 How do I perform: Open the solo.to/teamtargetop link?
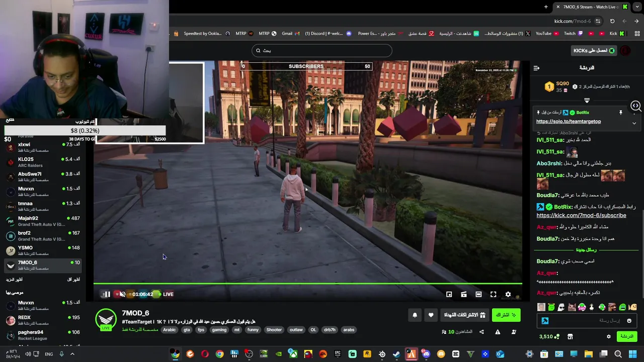pos(568,121)
